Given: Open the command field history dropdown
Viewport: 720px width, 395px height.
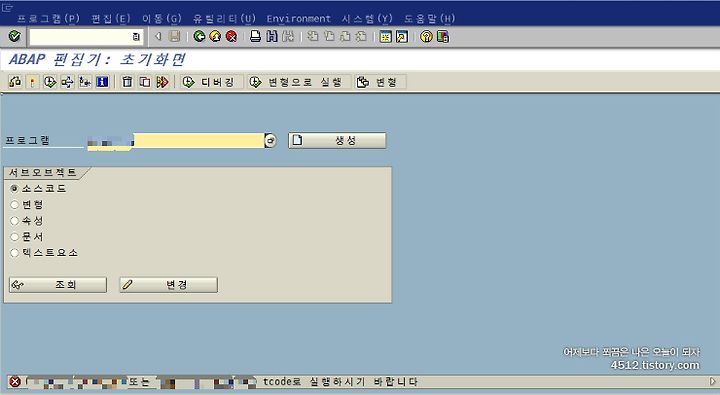Looking at the screenshot, I should click(136, 37).
